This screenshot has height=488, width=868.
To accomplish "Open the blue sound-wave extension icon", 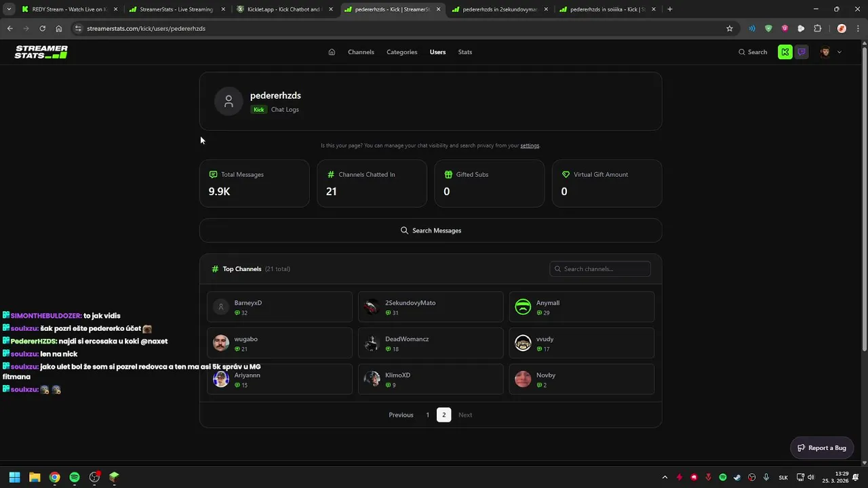I will tap(752, 28).
